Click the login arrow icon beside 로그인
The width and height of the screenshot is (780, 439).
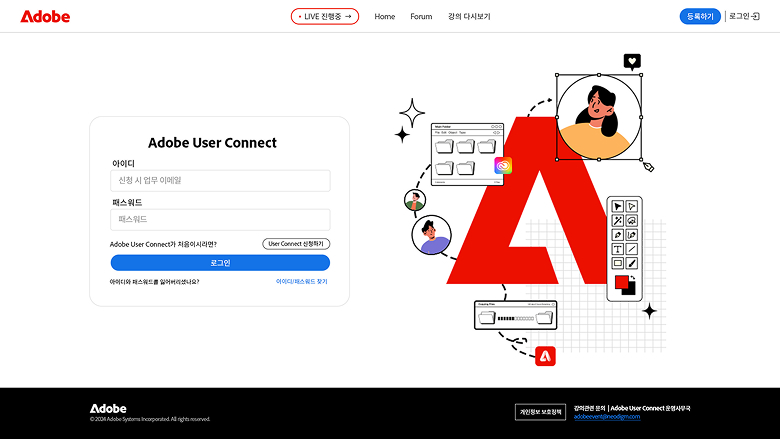coord(756,16)
